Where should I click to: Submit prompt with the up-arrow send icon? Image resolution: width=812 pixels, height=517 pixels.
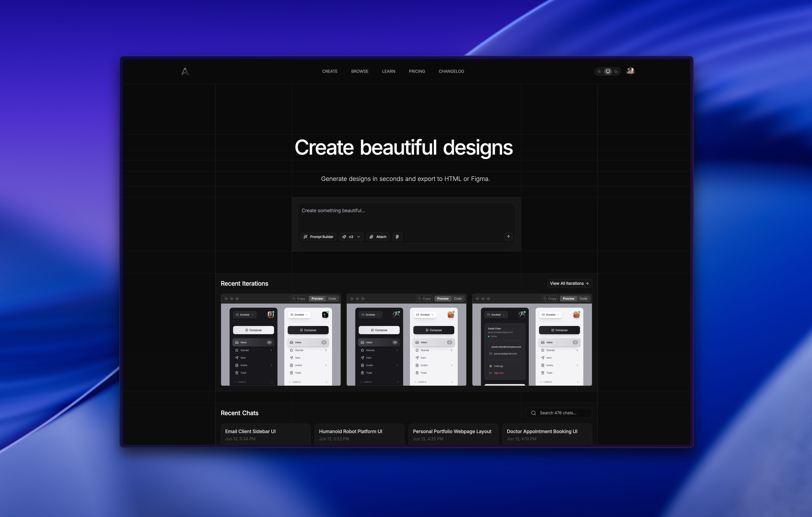pyautogui.click(x=508, y=237)
